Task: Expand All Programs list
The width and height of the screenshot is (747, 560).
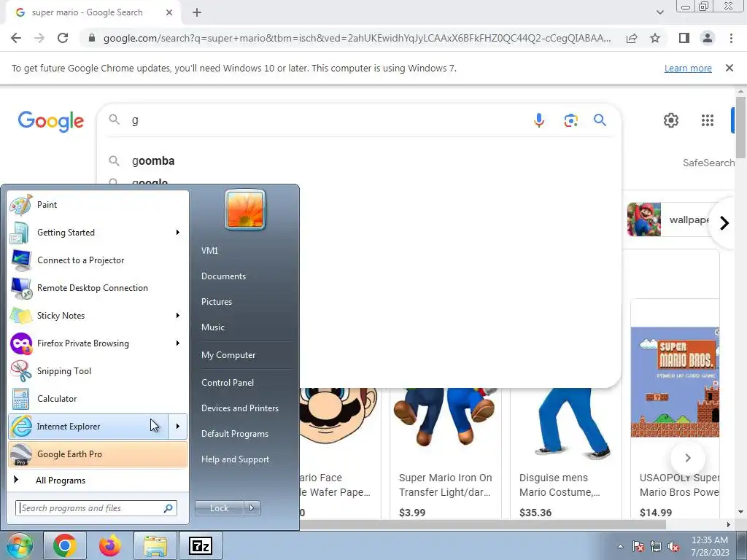Action: click(x=98, y=481)
